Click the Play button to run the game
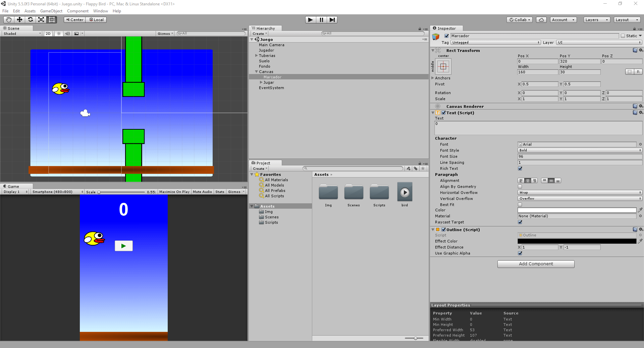The width and height of the screenshot is (644, 348). click(311, 20)
